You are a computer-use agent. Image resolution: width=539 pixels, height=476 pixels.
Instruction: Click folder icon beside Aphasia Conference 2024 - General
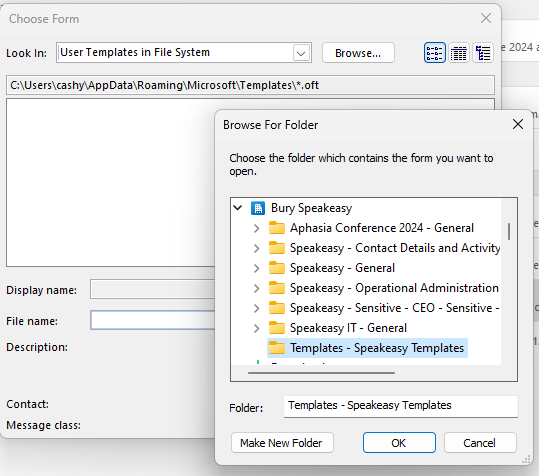(277, 228)
